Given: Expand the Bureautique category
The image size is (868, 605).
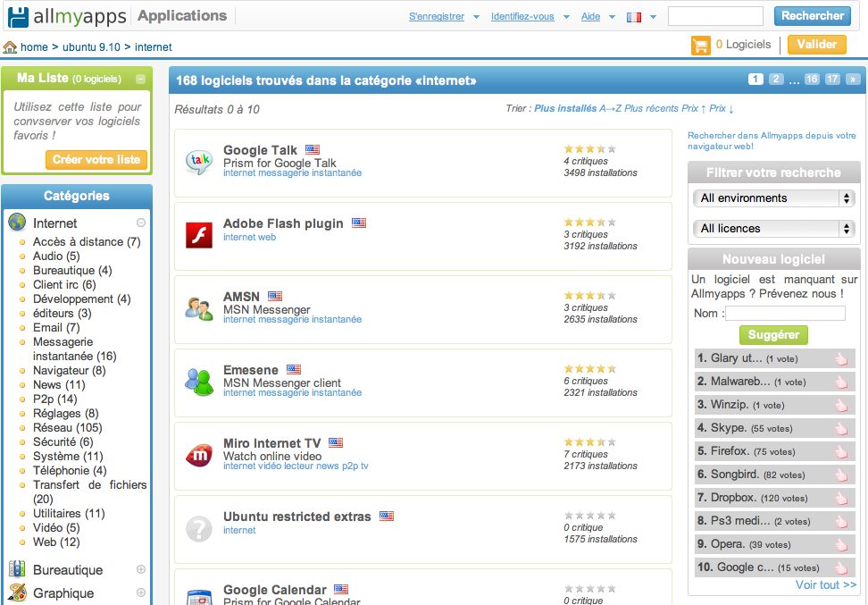Looking at the screenshot, I should [x=141, y=569].
